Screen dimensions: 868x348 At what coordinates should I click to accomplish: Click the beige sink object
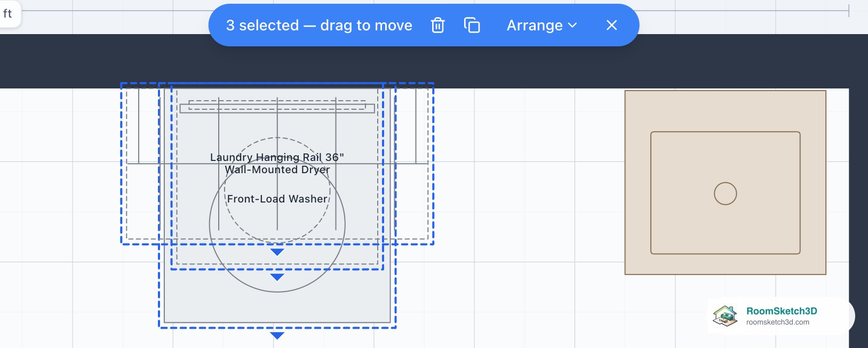click(x=726, y=182)
